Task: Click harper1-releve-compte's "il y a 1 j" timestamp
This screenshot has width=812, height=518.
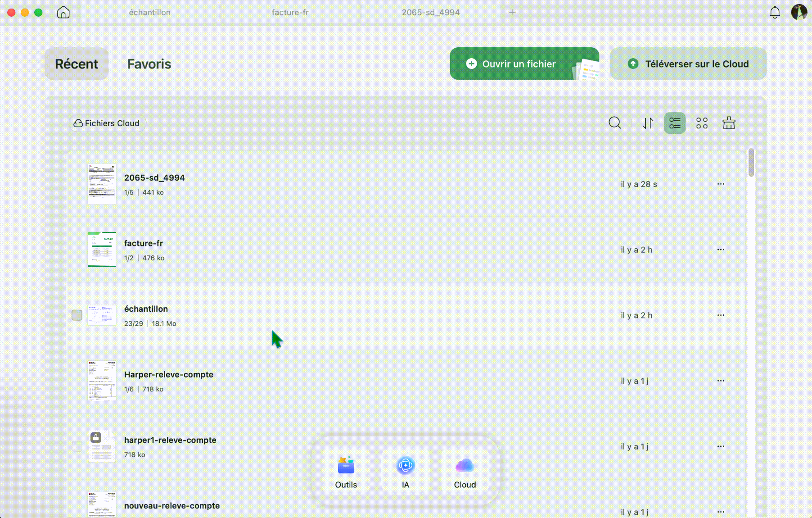Action: (635, 446)
